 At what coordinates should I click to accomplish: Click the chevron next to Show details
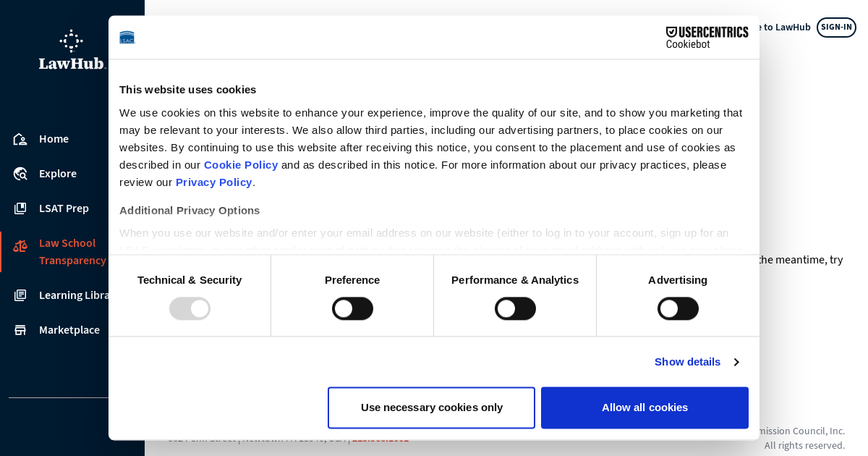(x=736, y=362)
